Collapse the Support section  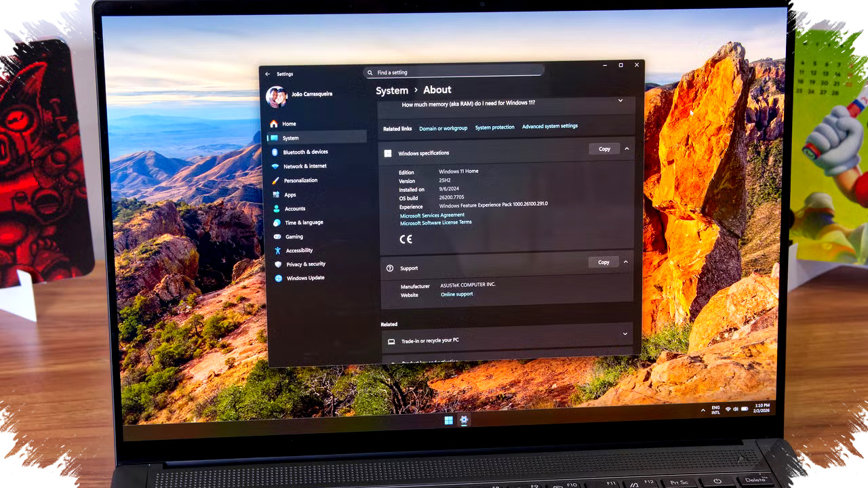[x=625, y=262]
